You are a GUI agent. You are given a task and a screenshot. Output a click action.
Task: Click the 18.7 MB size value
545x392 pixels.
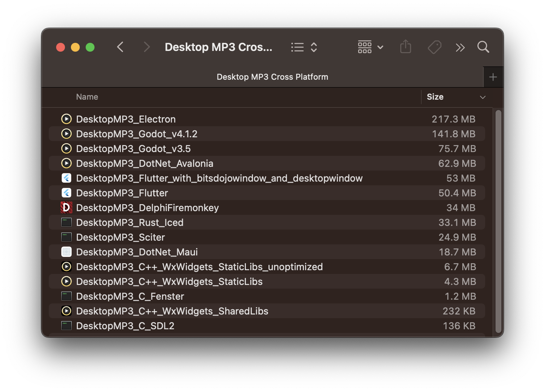pyautogui.click(x=457, y=252)
